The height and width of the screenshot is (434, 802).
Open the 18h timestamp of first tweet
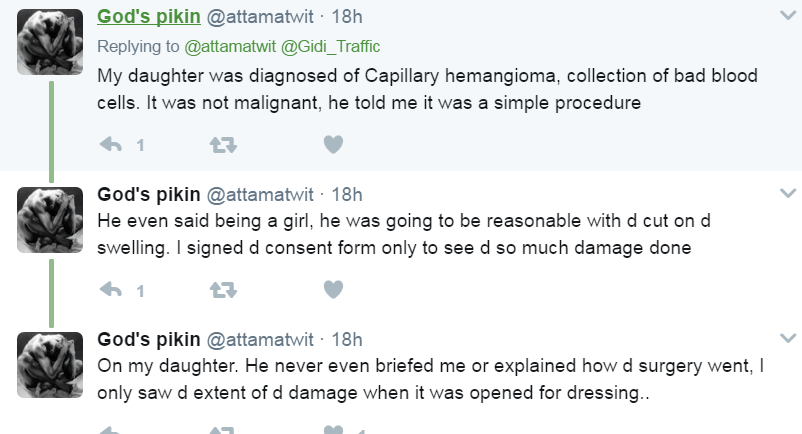347,17
